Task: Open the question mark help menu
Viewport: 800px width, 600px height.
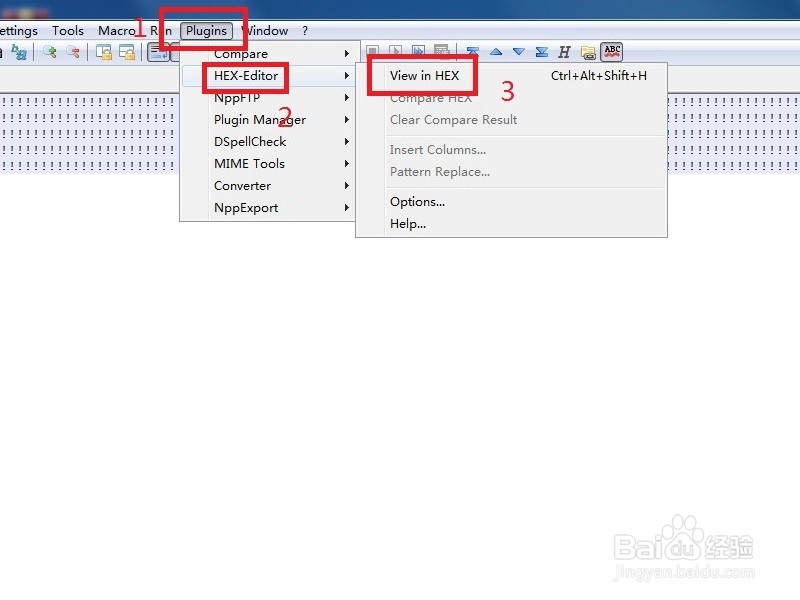Action: point(305,31)
